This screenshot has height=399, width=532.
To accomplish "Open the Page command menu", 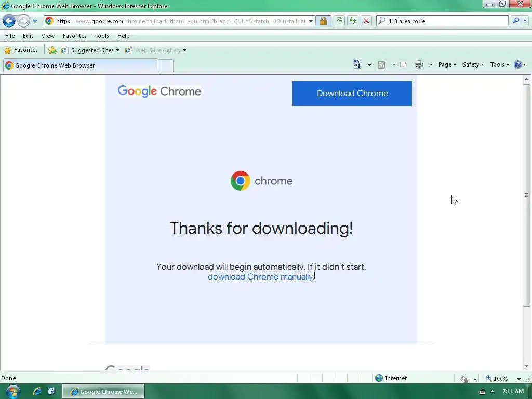I will (447, 64).
